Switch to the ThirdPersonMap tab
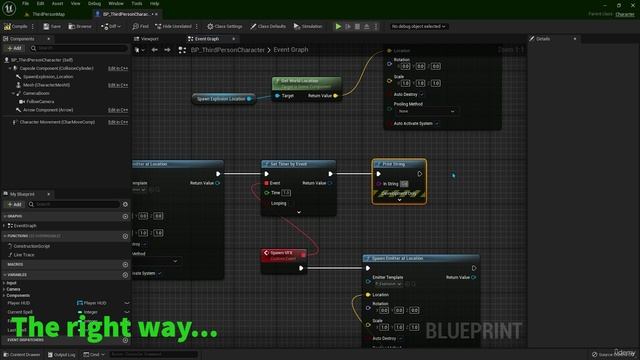The image size is (640, 360). click(x=48, y=14)
